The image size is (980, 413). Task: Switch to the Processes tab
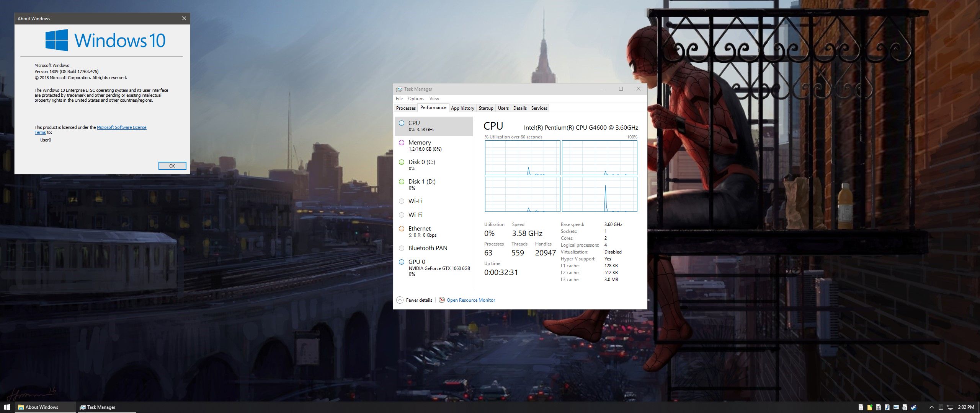coord(406,108)
